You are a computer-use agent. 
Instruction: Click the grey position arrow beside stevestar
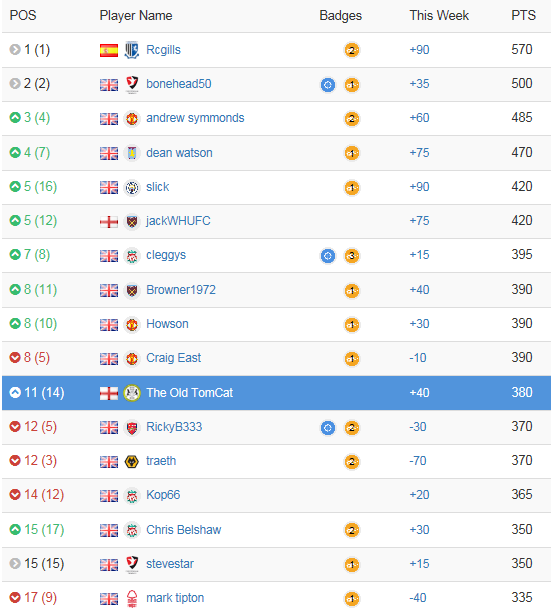(15, 563)
